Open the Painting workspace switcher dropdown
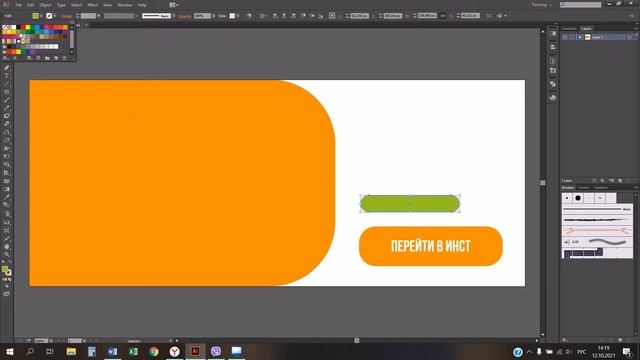Image resolution: width=640 pixels, height=360 pixels. point(542,5)
